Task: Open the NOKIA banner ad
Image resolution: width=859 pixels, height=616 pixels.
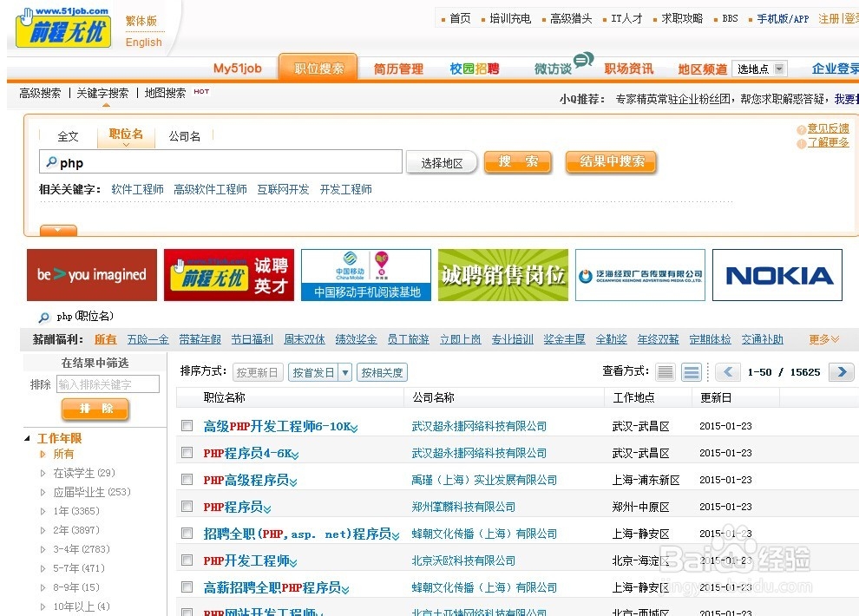Action: pos(777,275)
